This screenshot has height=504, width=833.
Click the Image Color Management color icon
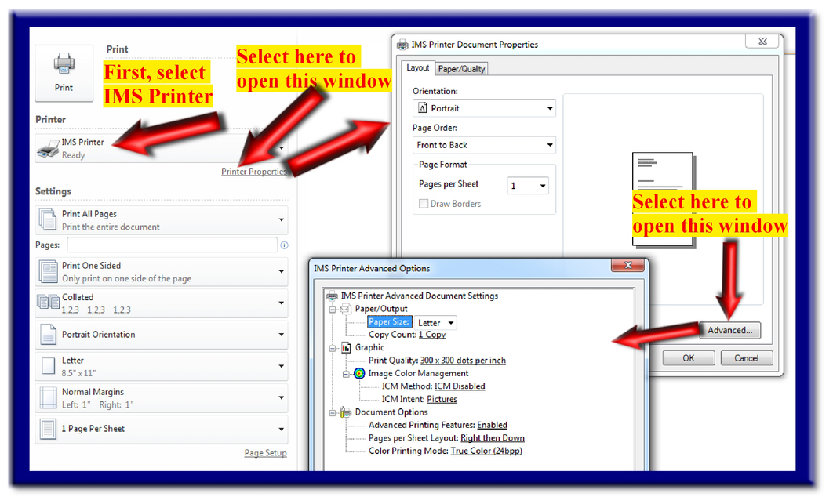(x=360, y=373)
